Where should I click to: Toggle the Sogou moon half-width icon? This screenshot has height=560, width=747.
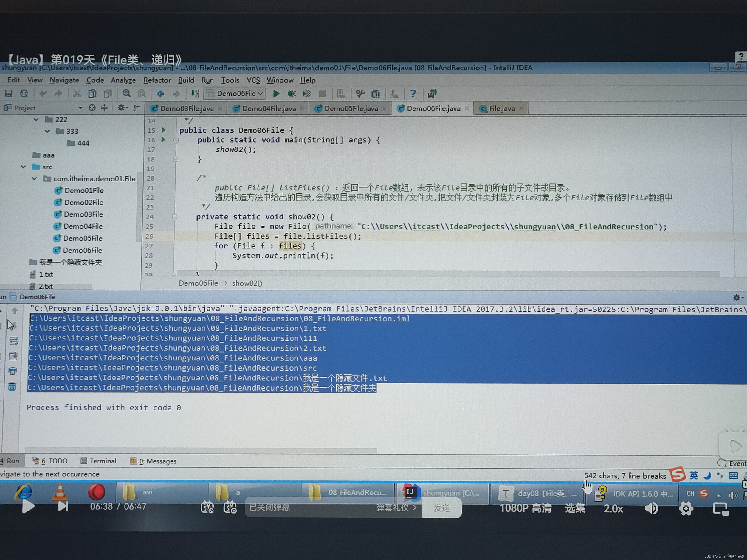click(707, 476)
